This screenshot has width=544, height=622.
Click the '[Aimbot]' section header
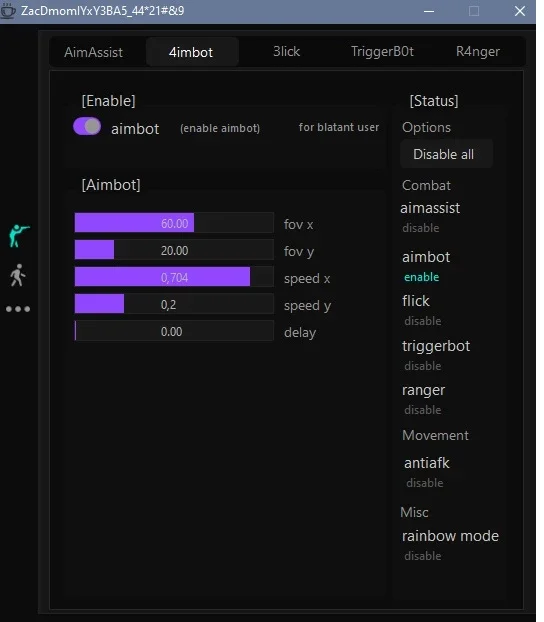click(111, 185)
